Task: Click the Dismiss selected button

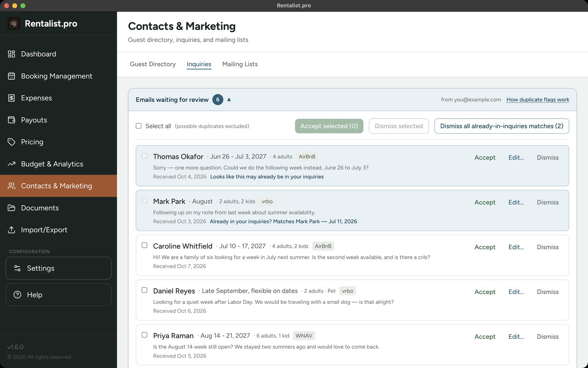Action: tap(399, 126)
